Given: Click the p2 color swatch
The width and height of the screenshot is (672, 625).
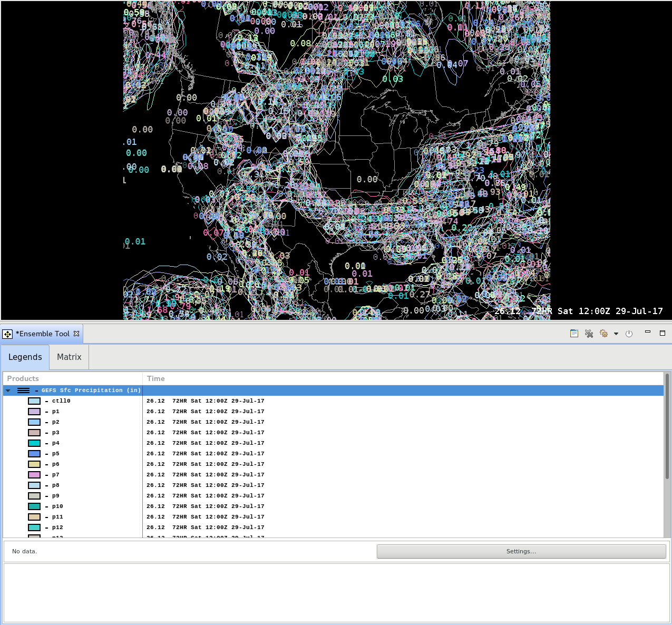Looking at the screenshot, I should pos(34,422).
